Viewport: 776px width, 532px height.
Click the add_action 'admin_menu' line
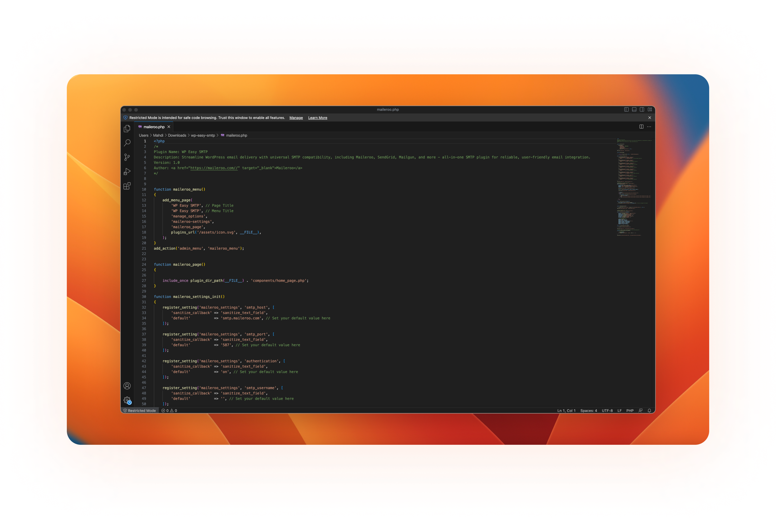(x=199, y=248)
